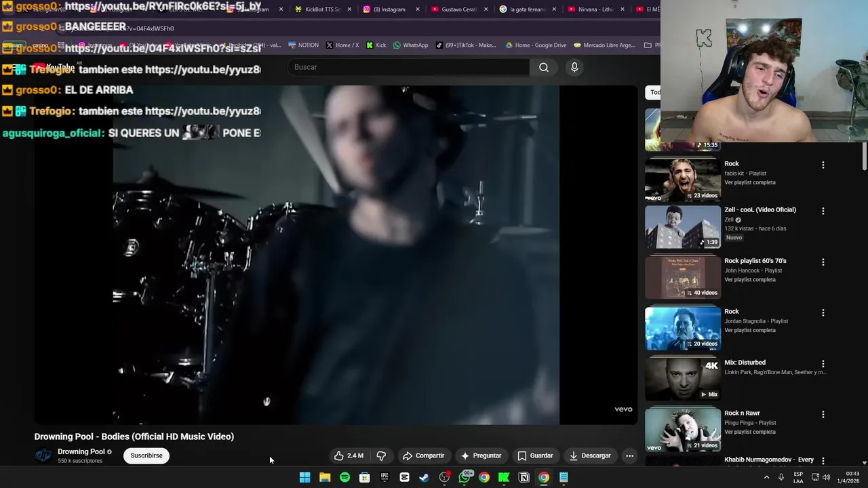868x488 pixels.
Task: Open Mercado Libre Argentina bookmark
Action: [x=604, y=45]
